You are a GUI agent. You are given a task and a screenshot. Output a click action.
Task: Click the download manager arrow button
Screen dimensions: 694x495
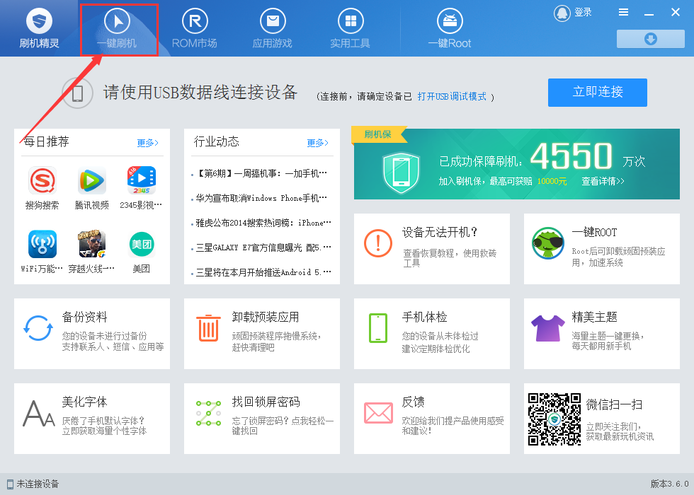(x=650, y=39)
